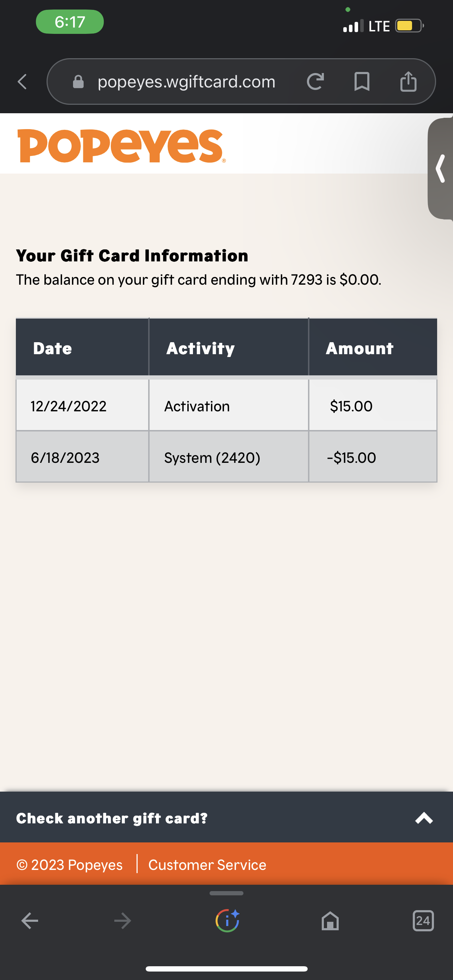Tap the bookmark icon in address bar
453x980 pixels.
(x=362, y=81)
